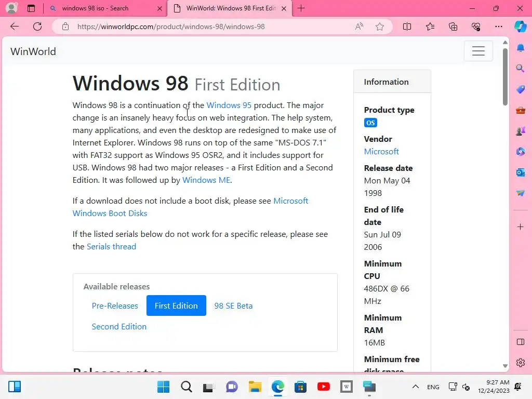Open sidebar notifications bell icon
This screenshot has height=399, width=532.
coord(521,48)
